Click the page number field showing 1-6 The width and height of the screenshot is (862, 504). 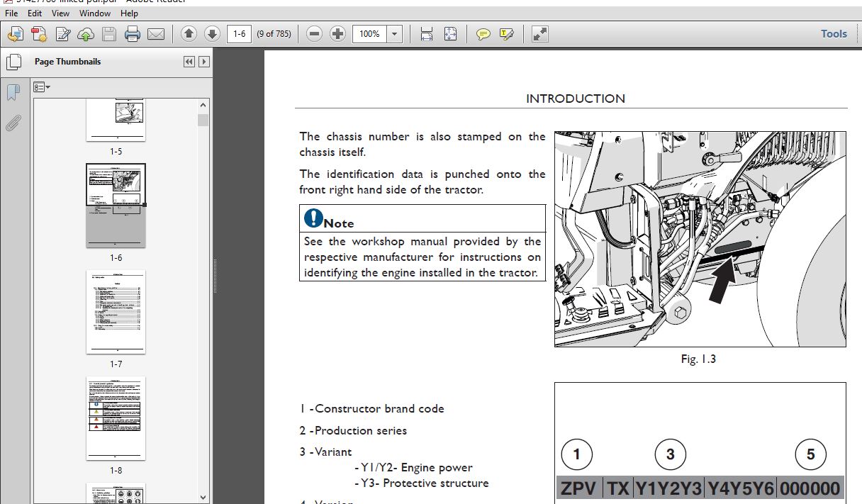239,33
